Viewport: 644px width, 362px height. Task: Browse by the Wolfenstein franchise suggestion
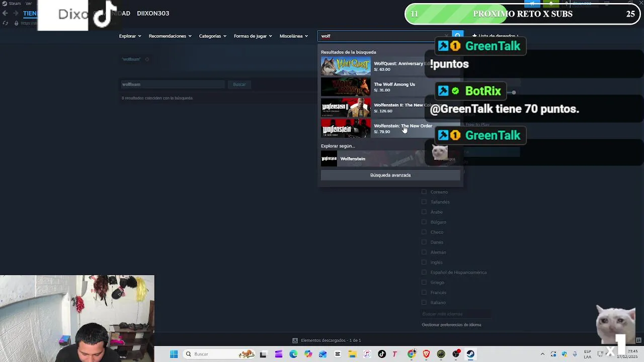(390, 159)
